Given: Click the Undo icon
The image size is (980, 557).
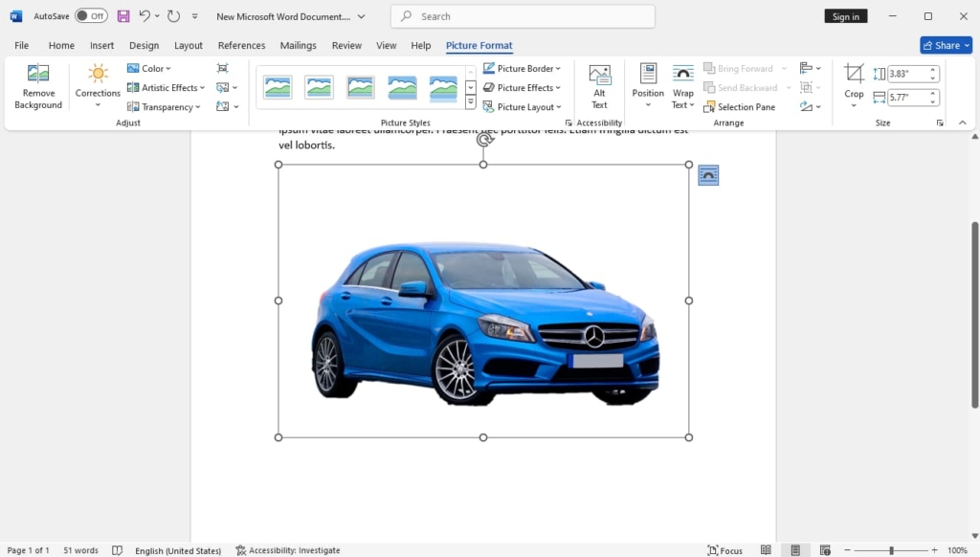Looking at the screenshot, I should coord(145,16).
